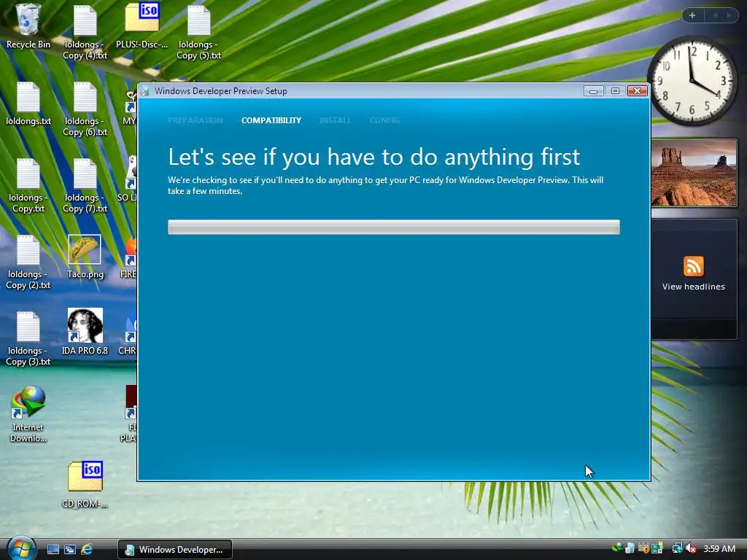Click the muted volume speaker tray icon
This screenshot has width=747, height=560.
691,548
